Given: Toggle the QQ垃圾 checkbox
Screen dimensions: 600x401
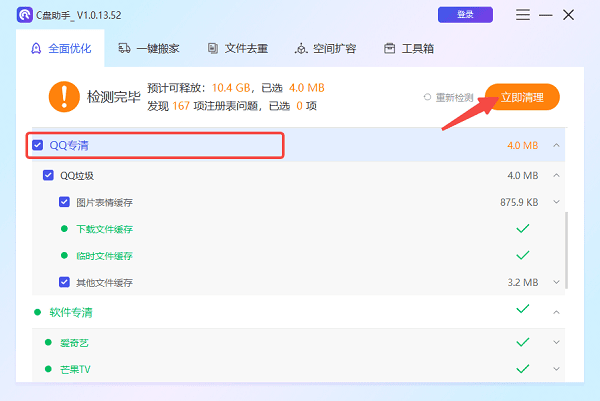Looking at the screenshot, I should pyautogui.click(x=48, y=176).
